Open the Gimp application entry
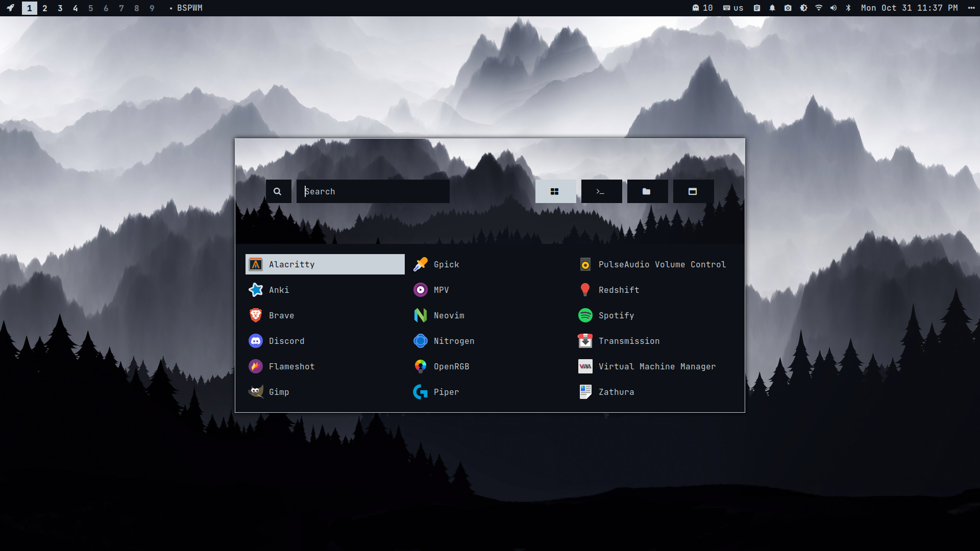 coord(278,392)
